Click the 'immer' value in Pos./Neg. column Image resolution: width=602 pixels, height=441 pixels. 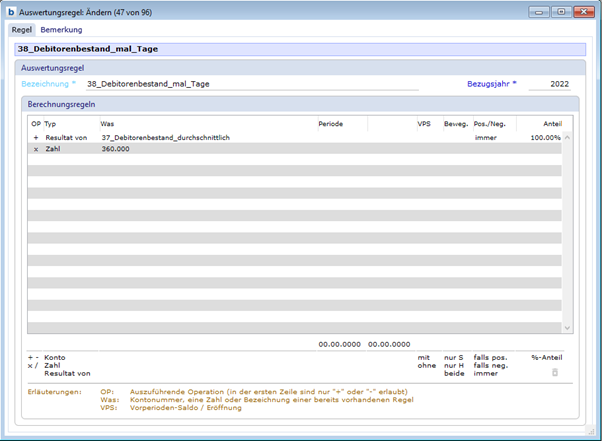486,137
